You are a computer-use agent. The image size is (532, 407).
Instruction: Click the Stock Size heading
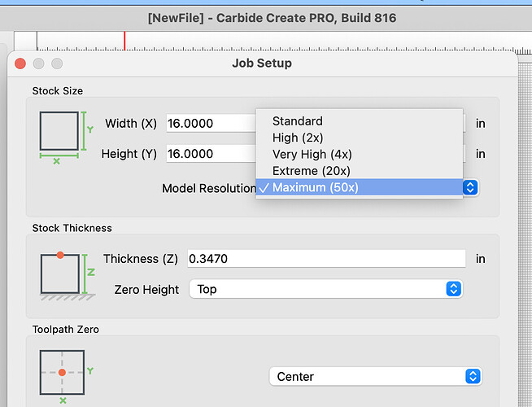tap(57, 91)
